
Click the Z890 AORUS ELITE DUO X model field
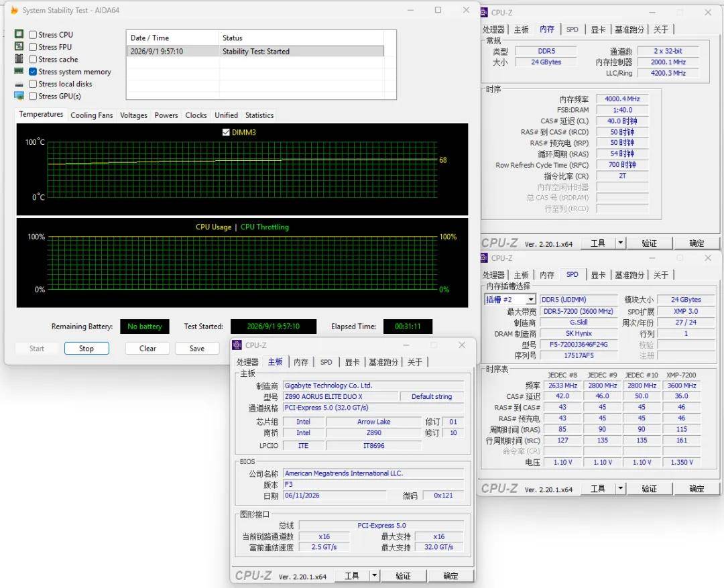pos(341,396)
